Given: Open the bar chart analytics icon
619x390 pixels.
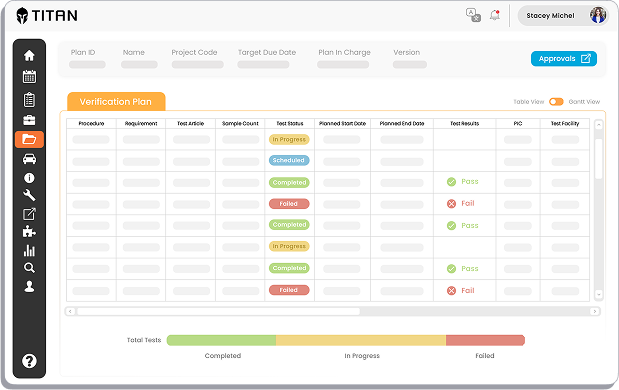Looking at the screenshot, I should (29, 251).
